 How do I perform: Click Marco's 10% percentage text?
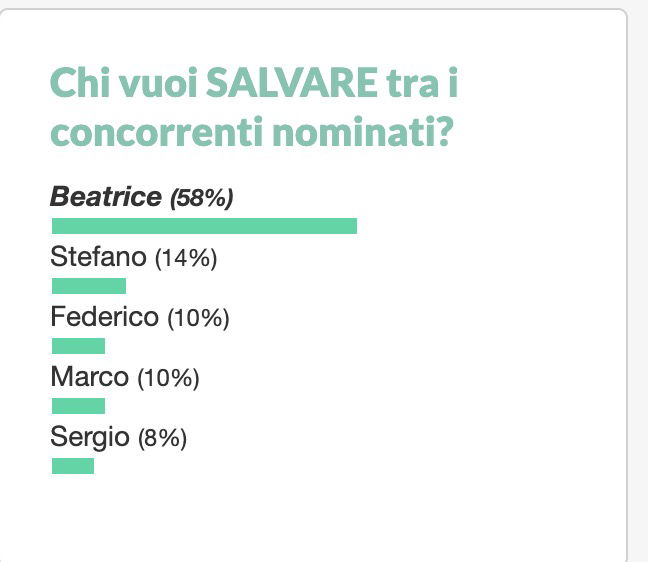pyautogui.click(x=168, y=378)
